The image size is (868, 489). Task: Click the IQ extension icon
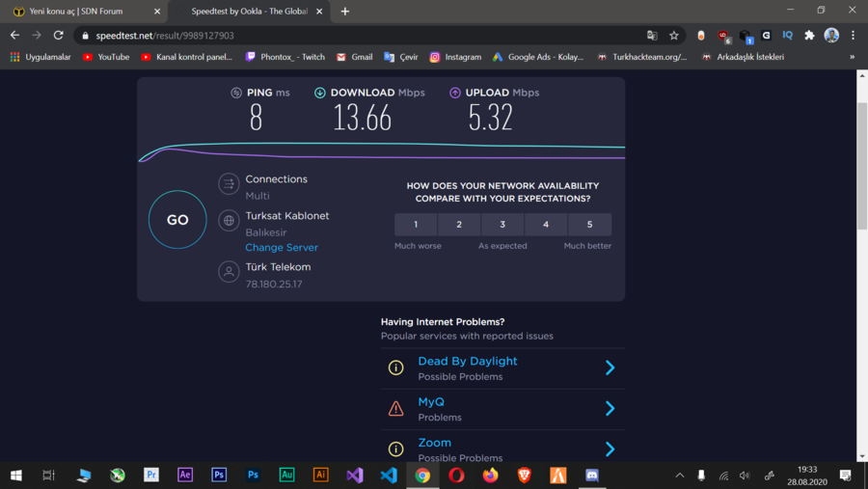tap(788, 36)
